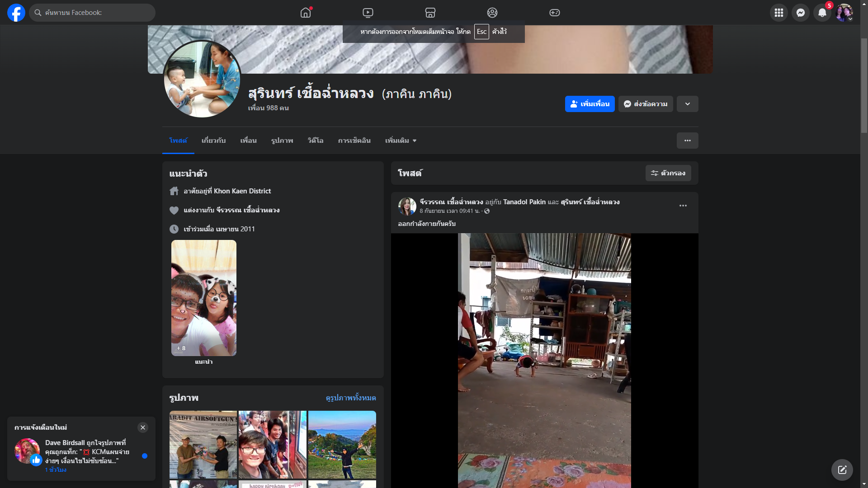This screenshot has height=488, width=868.
Task: Open the notifications bell
Action: click(822, 13)
